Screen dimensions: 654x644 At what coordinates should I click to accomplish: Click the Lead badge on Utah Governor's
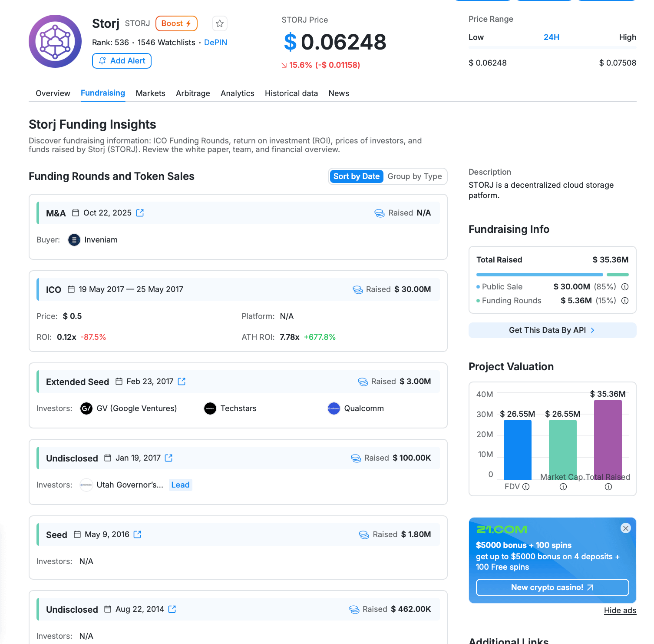point(180,485)
